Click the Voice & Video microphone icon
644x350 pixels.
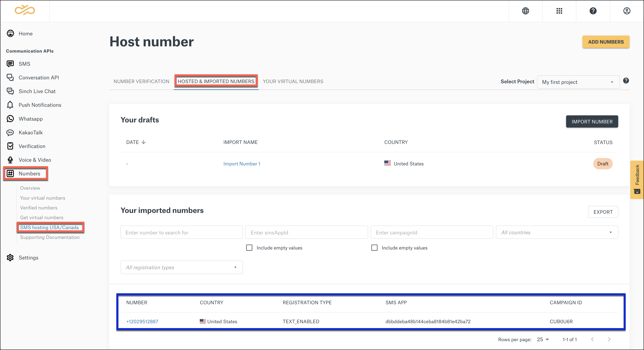tap(10, 160)
